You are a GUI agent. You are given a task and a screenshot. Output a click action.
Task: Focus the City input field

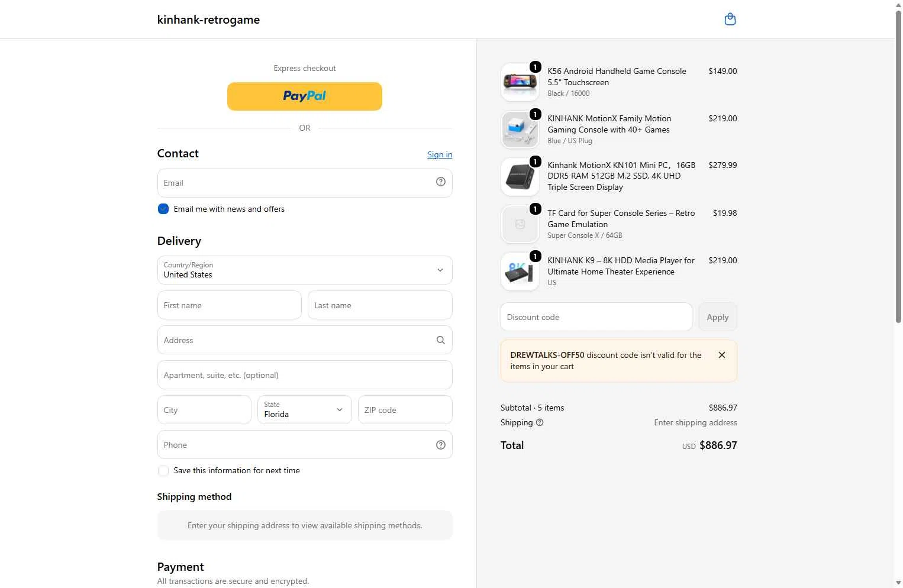pyautogui.click(x=204, y=410)
